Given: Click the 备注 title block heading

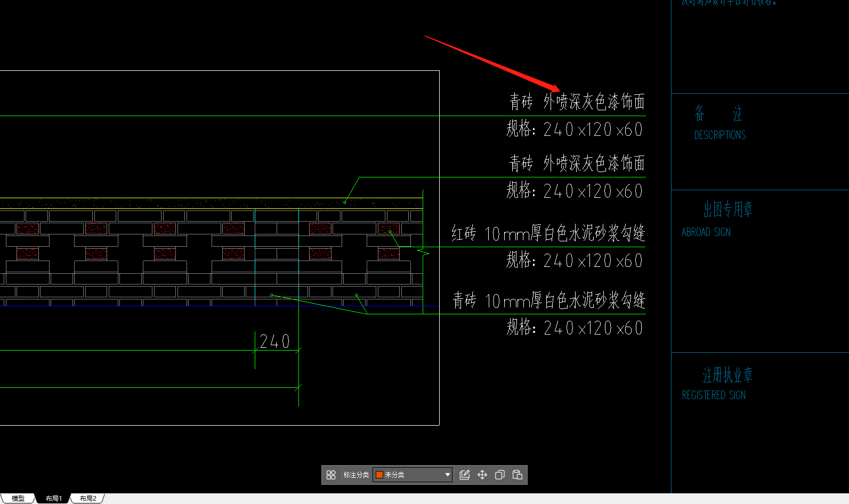Looking at the screenshot, I should 718,113.
